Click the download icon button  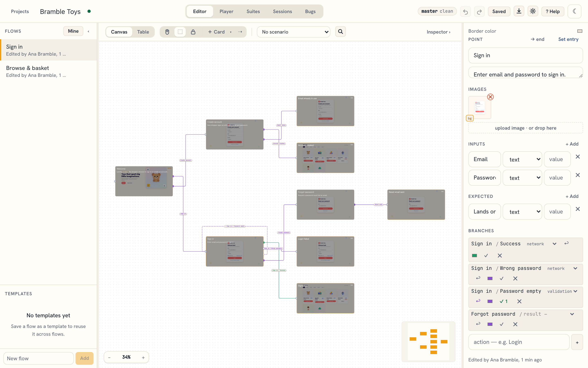(519, 11)
